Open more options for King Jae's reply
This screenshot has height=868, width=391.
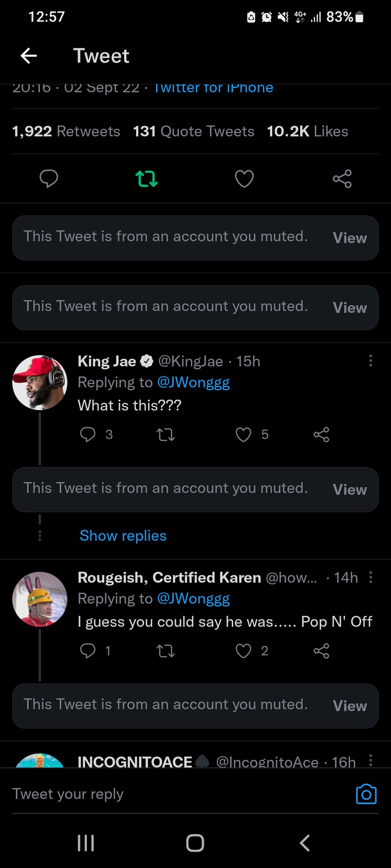click(371, 361)
